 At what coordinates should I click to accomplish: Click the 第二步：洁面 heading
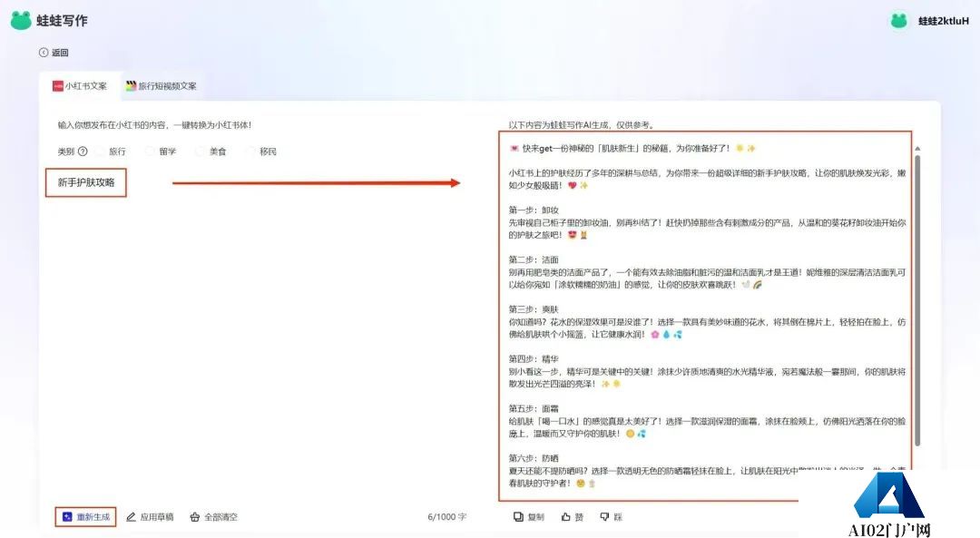coord(534,259)
